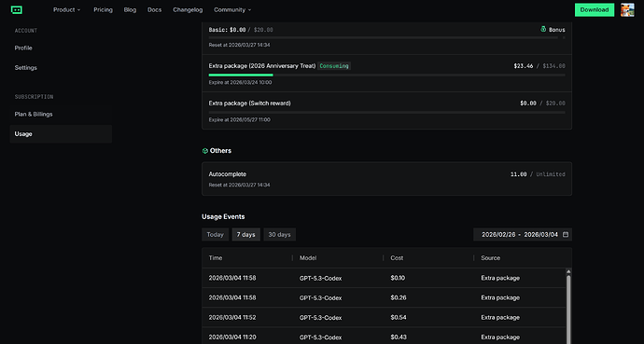Open calendar icon in date range picker

(566, 235)
